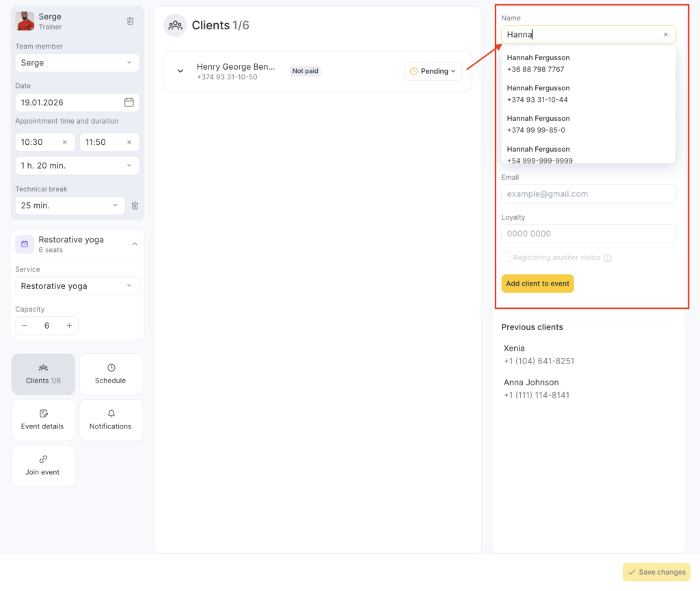Save changes to the event

point(656,572)
